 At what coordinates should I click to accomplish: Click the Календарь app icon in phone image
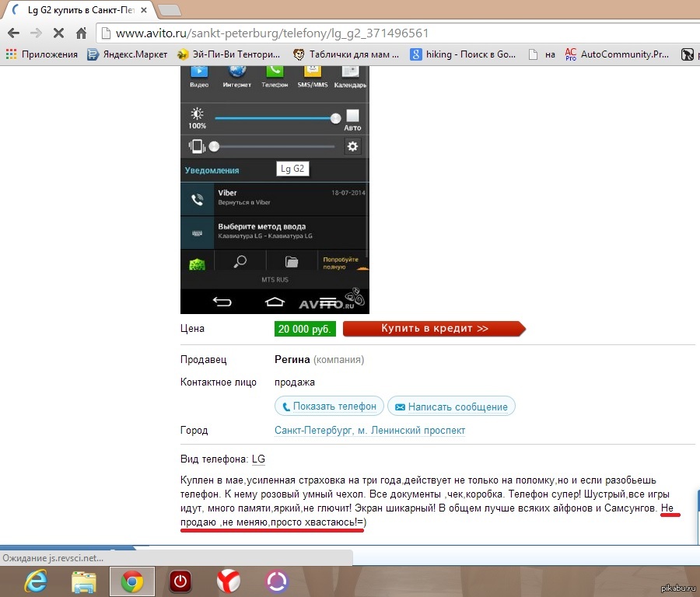click(351, 76)
